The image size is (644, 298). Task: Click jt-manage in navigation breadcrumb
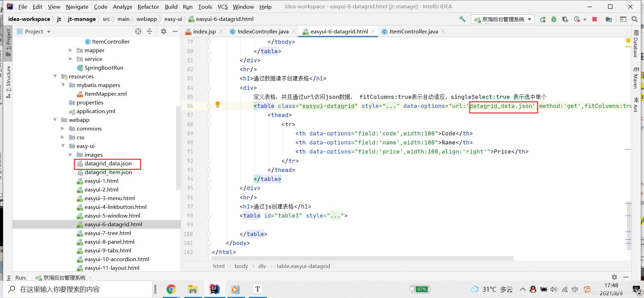point(82,19)
